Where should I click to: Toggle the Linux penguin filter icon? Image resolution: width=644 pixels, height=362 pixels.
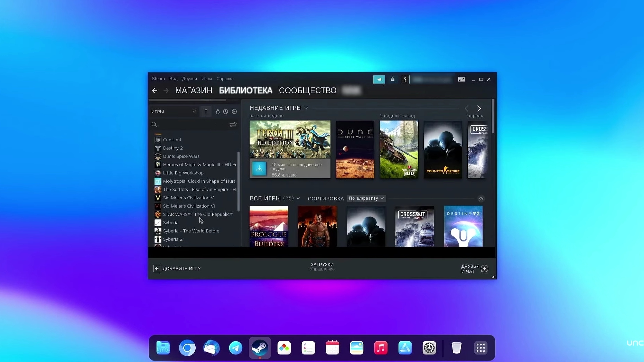tap(217, 112)
